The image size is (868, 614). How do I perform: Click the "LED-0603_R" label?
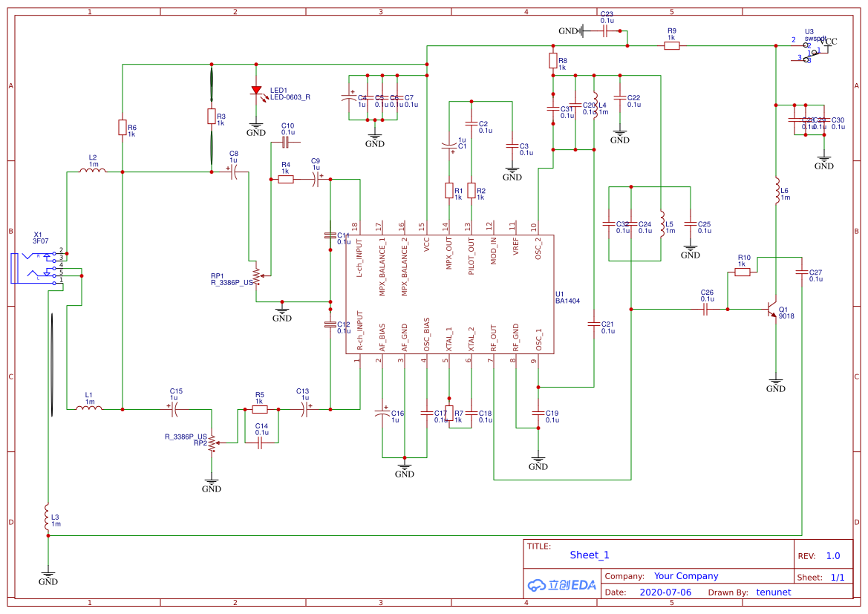[x=290, y=97]
